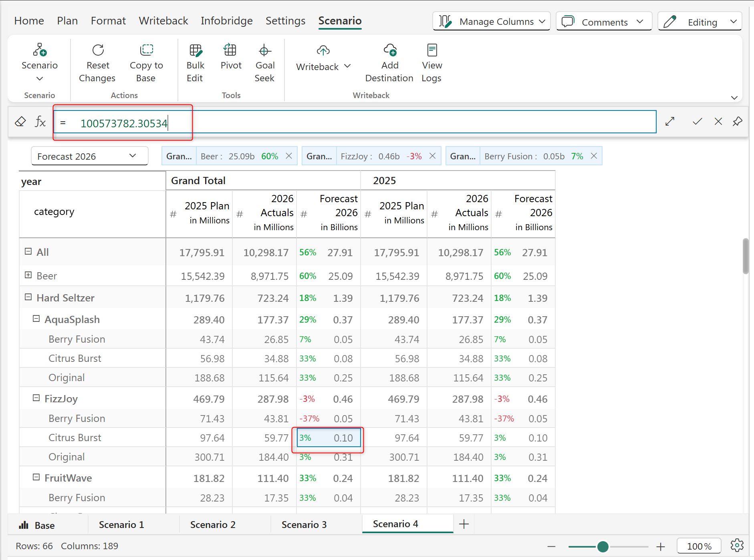Click Copy to Base icon
This screenshot has height=560, width=754.
click(x=146, y=50)
